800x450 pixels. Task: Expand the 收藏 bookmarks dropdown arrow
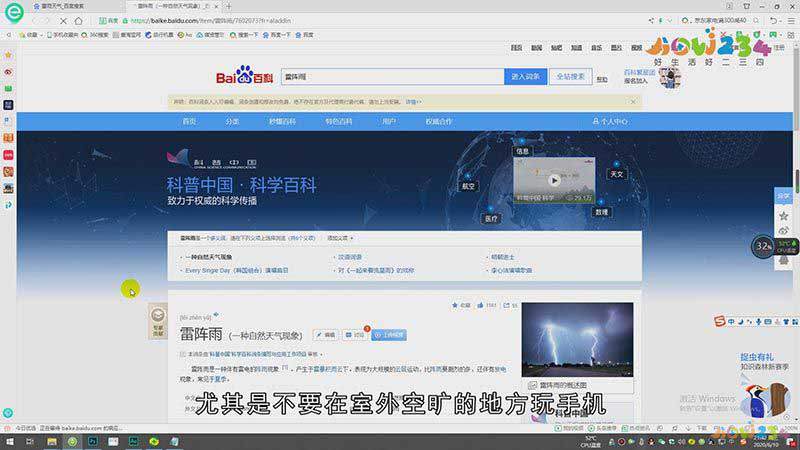pyautogui.click(x=41, y=35)
